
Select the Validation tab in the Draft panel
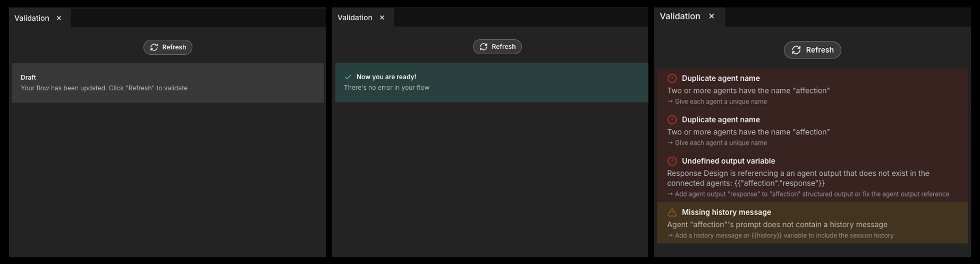[x=32, y=18]
